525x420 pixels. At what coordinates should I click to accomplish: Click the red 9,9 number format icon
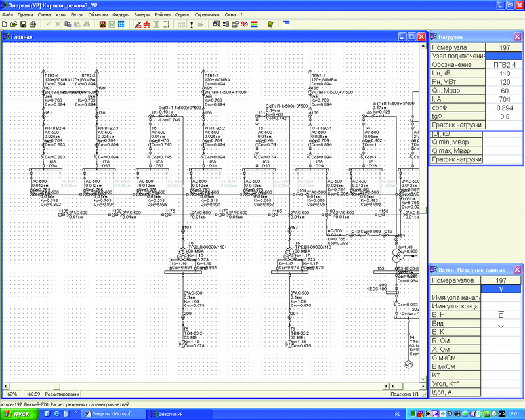click(244, 24)
